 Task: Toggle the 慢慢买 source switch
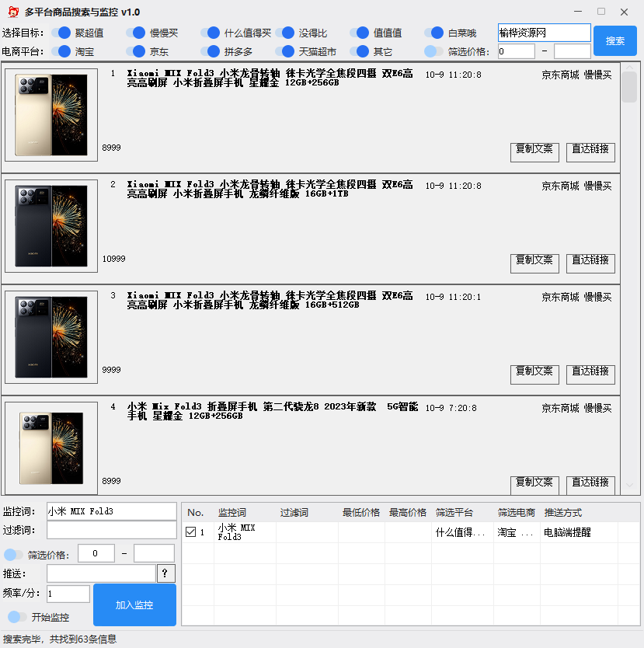coord(136,33)
